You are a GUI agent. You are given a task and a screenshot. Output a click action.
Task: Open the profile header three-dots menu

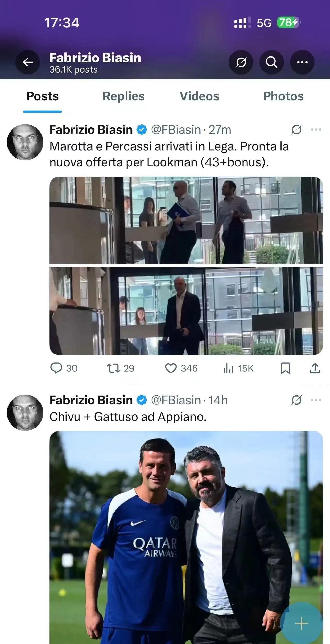pos(302,62)
